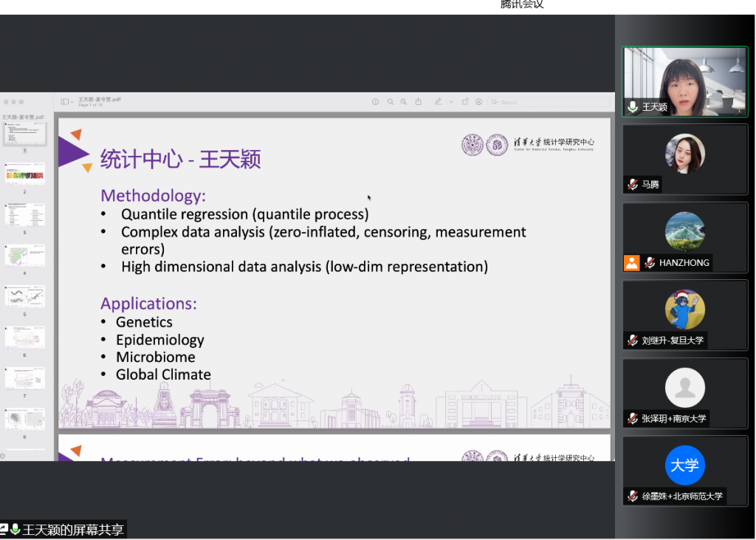Click the 王天颖的屏幕共享 label
756x540 pixels.
pos(73,530)
